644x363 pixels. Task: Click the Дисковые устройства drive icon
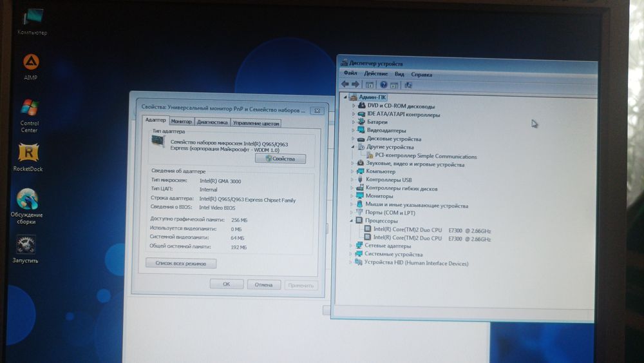point(361,139)
